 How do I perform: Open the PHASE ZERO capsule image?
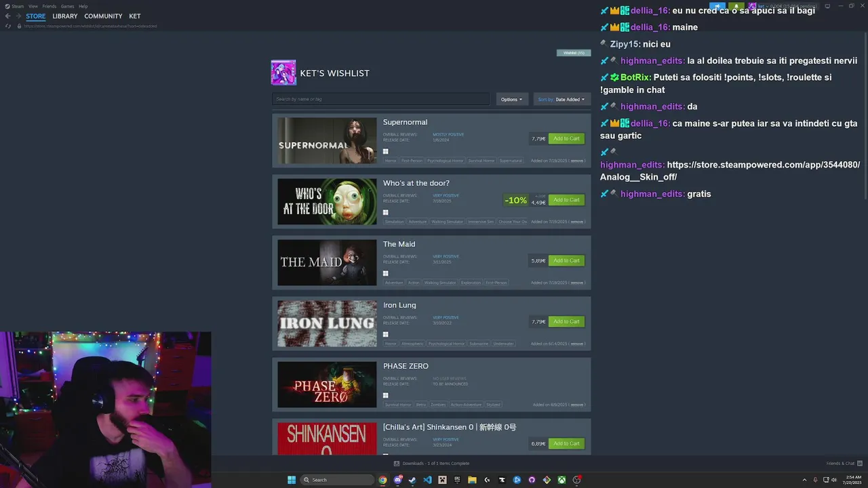(x=327, y=385)
